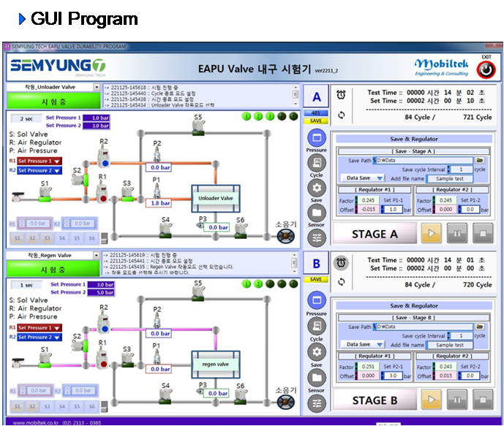The image size is (504, 426).
Task: Open the Pressure screen icon in Stage B sidebar
Action: point(317,300)
